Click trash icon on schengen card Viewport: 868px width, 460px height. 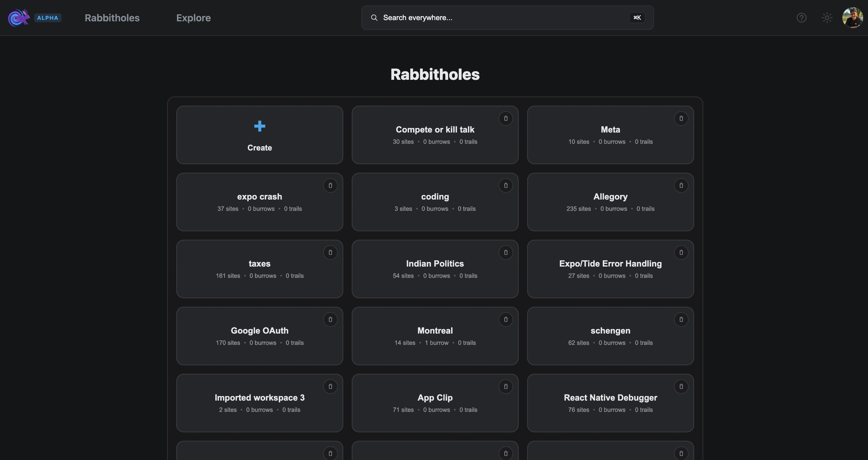681,320
